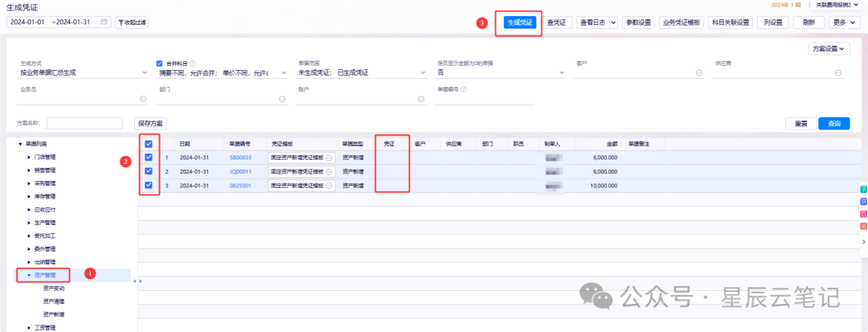Open the 更多 dropdown

[845, 23]
